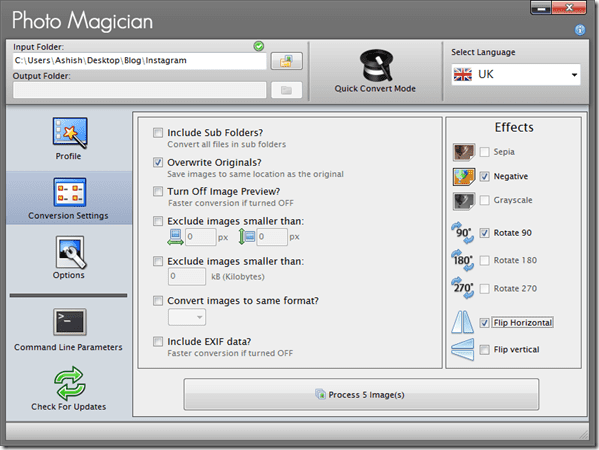The image size is (599, 450).
Task: Click the Quick Convert Mode magician hat
Action: point(376,65)
